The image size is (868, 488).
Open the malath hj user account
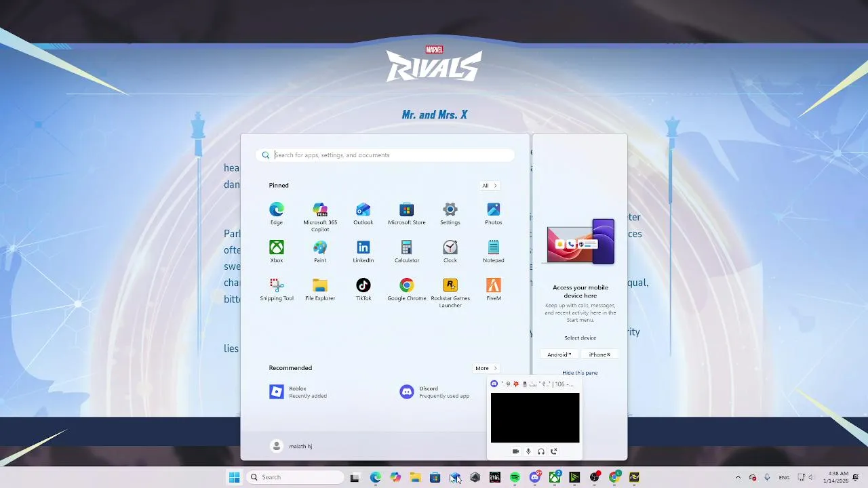point(292,446)
